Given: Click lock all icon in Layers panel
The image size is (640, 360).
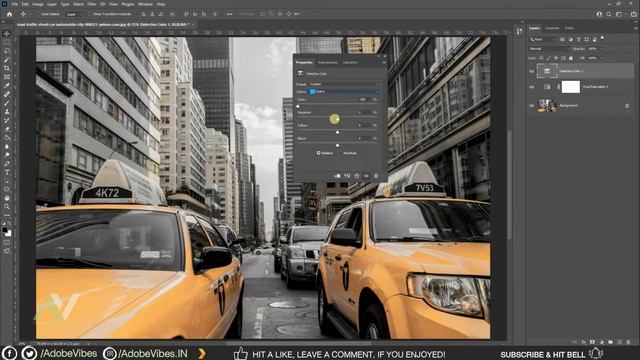Looking at the screenshot, I should pyautogui.click(x=571, y=58).
